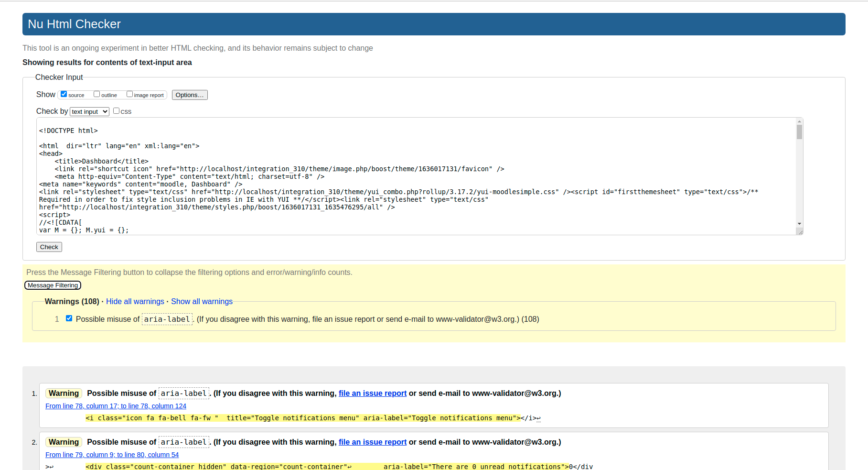868x470 pixels.
Task: Open the Options… button
Action: pyautogui.click(x=190, y=95)
